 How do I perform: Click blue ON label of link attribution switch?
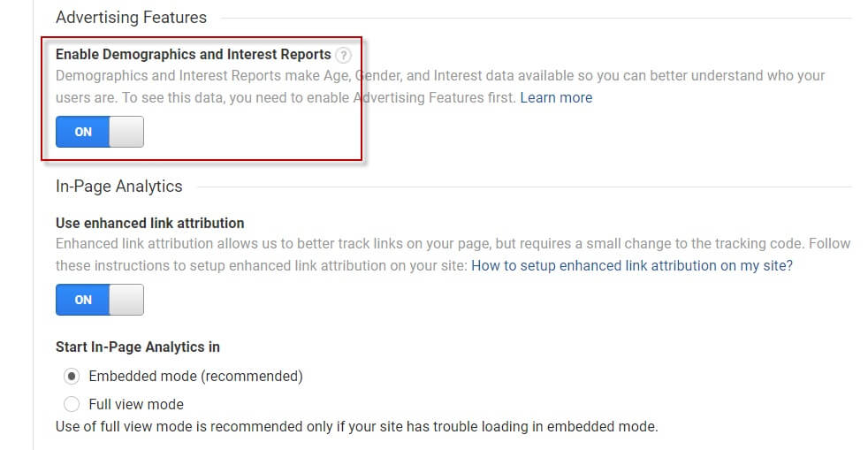[x=83, y=300]
